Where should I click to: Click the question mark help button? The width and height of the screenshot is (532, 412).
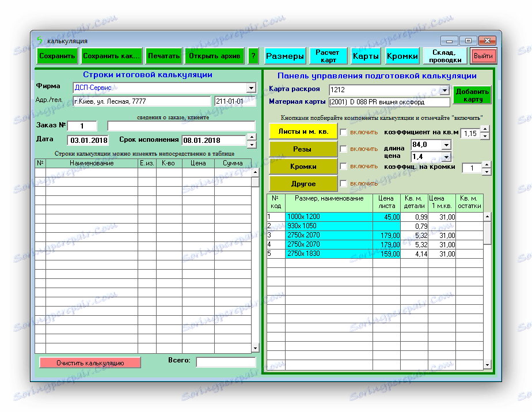(x=253, y=56)
